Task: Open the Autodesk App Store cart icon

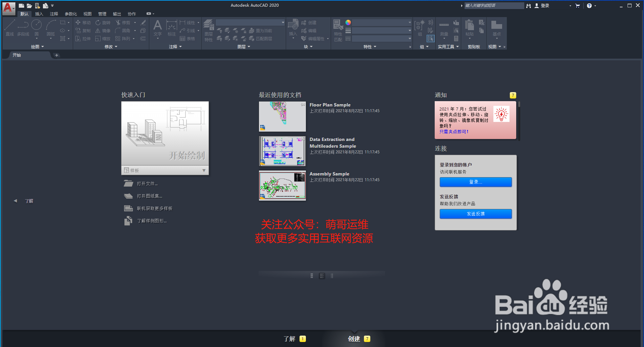Action: [x=578, y=6]
